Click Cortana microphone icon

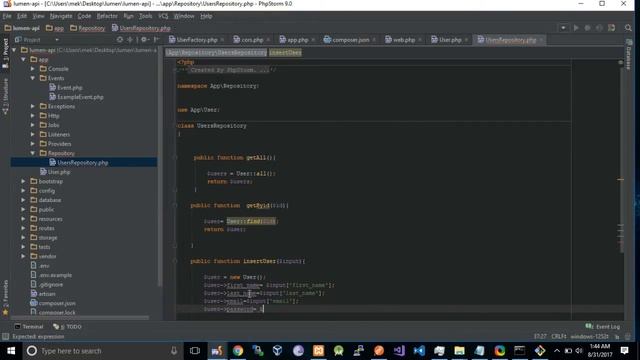(x=174, y=351)
